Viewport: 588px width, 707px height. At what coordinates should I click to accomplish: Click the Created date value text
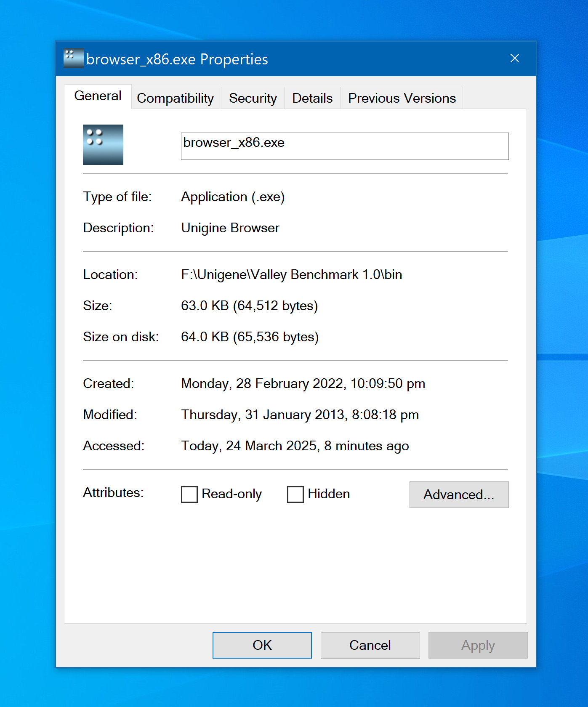[x=303, y=383]
